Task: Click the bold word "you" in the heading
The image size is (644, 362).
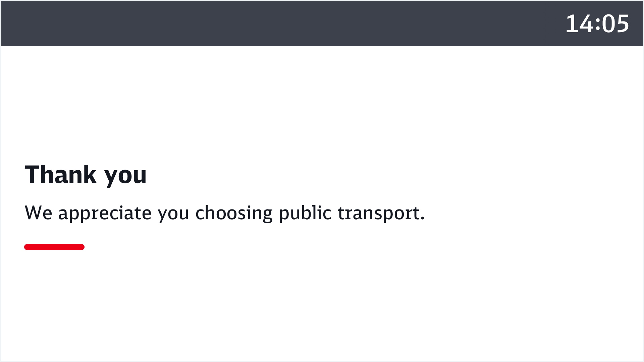Action: tap(125, 176)
